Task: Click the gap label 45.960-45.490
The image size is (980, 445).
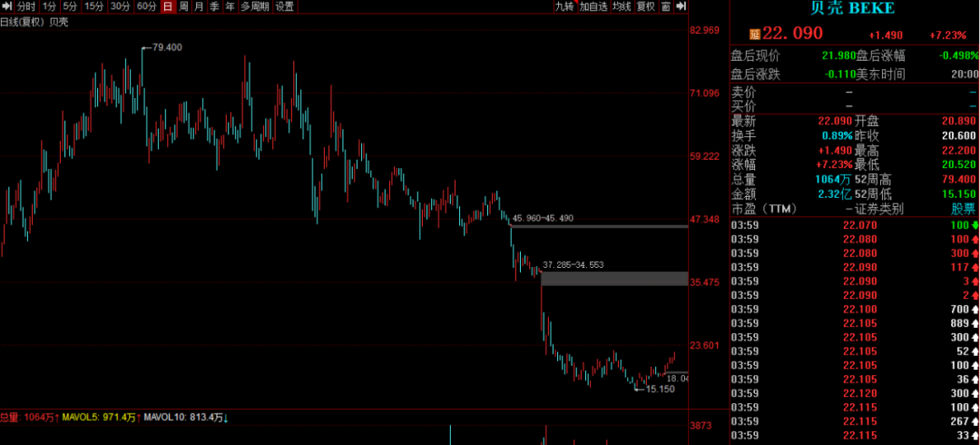Action: click(x=543, y=219)
